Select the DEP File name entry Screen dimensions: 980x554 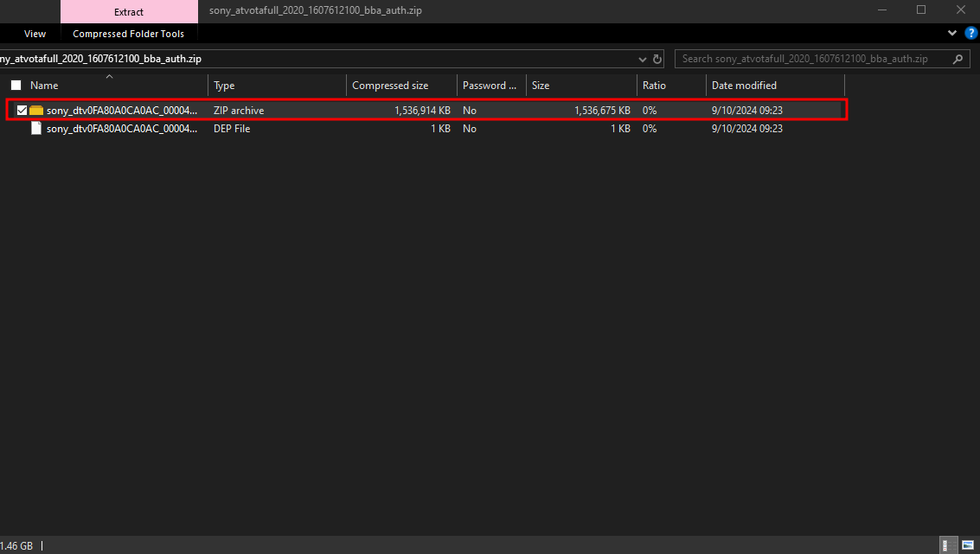pyautogui.click(x=122, y=128)
